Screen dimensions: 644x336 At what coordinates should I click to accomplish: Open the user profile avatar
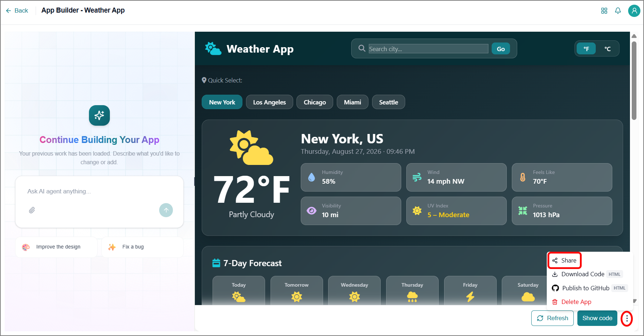point(634,11)
